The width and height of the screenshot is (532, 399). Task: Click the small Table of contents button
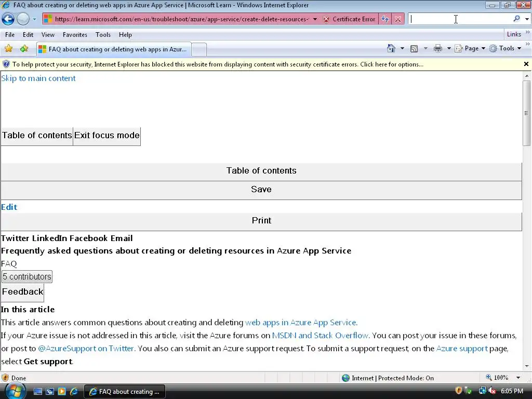pyautogui.click(x=37, y=136)
